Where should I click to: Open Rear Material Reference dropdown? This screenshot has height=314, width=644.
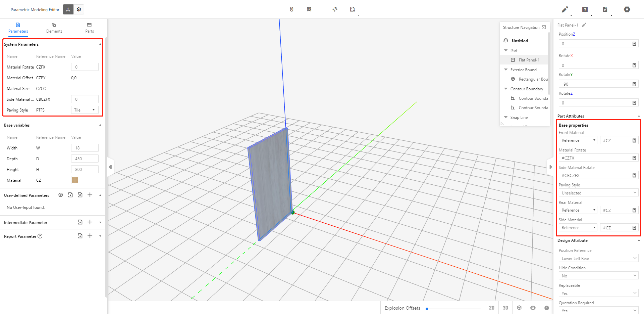pos(578,210)
